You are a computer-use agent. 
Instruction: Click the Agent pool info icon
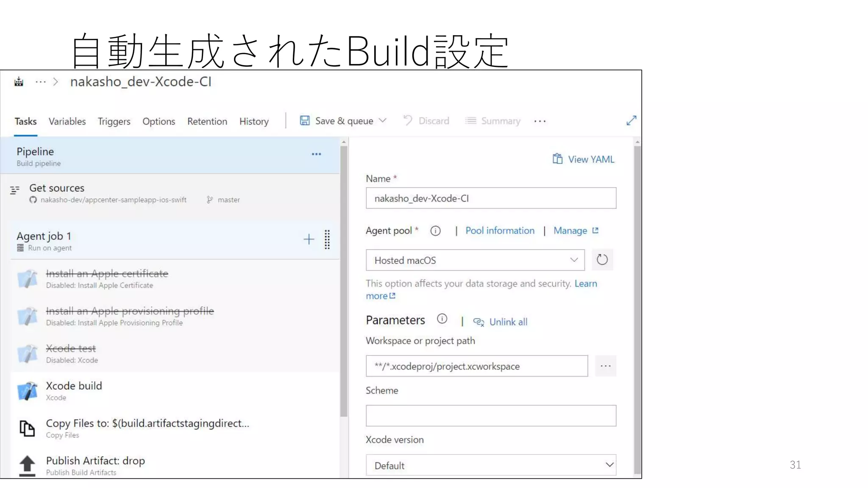point(435,231)
